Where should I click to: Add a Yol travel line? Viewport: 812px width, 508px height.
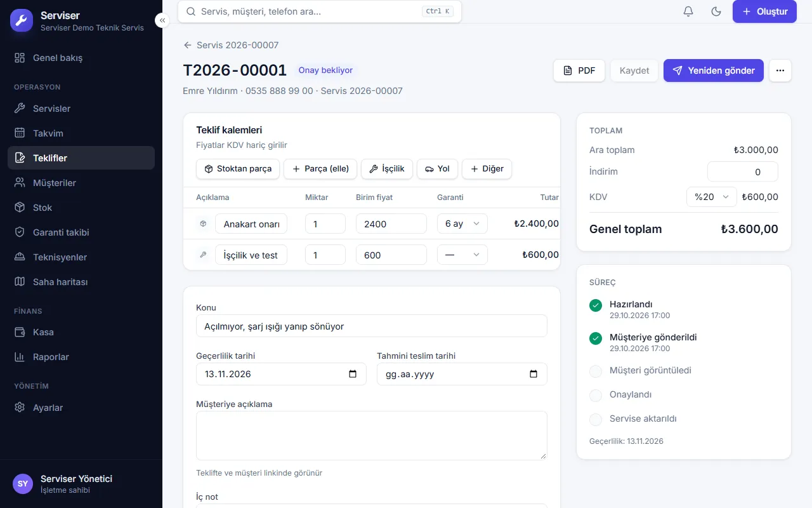[x=437, y=169]
